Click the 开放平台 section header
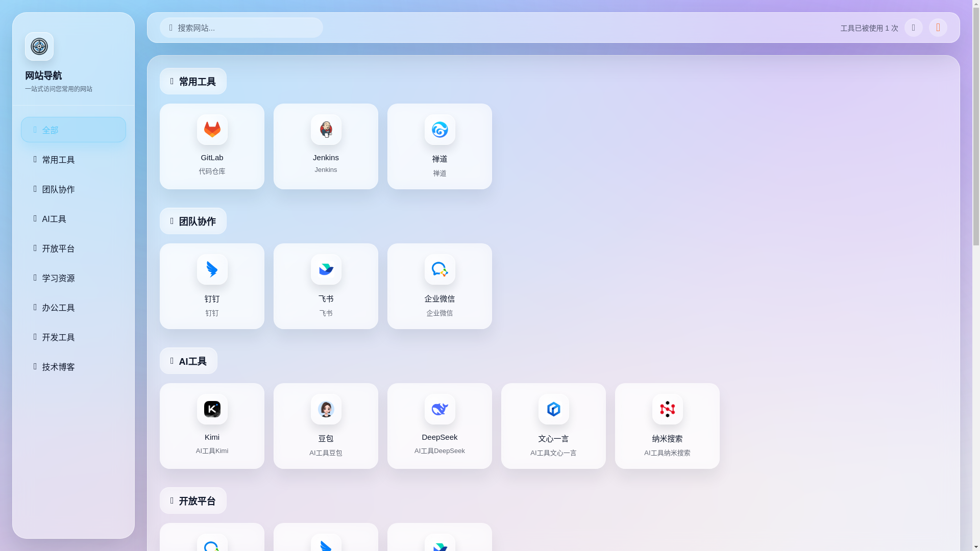980x551 pixels. tap(193, 500)
